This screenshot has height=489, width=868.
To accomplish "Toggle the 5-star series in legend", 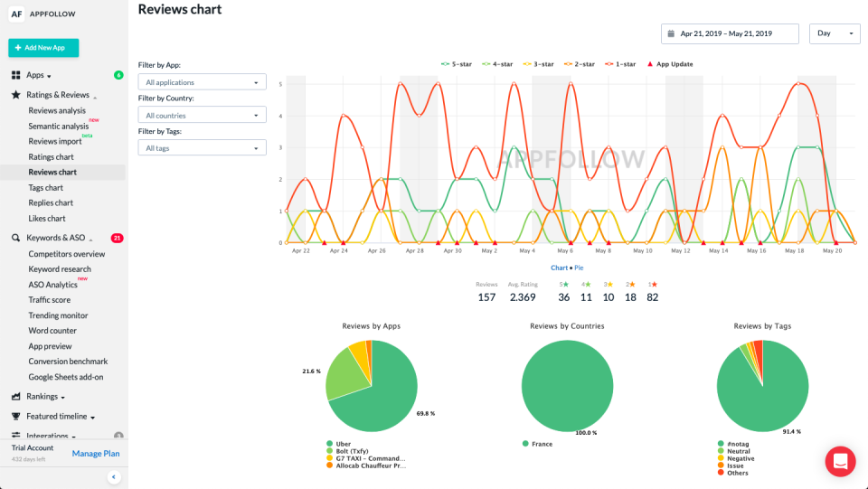I will pyautogui.click(x=456, y=64).
